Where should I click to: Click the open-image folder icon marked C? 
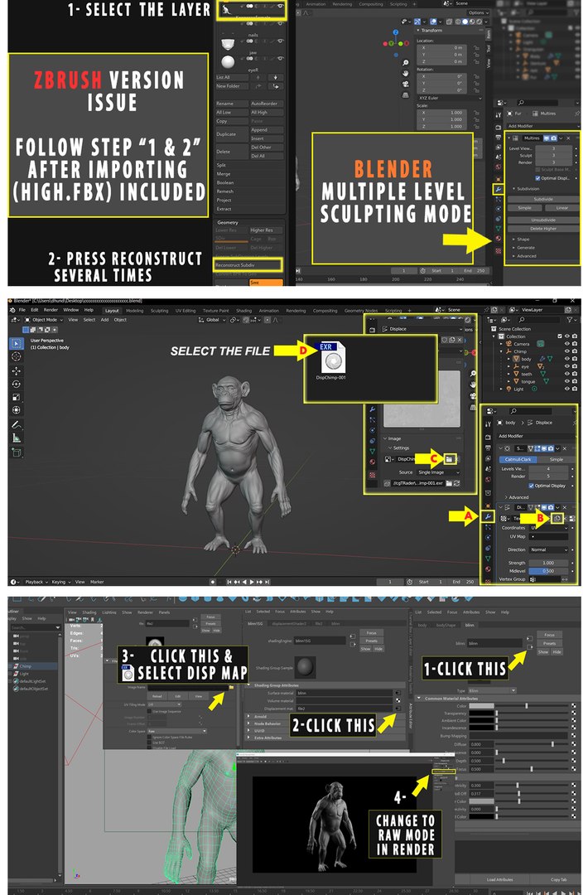coord(450,459)
